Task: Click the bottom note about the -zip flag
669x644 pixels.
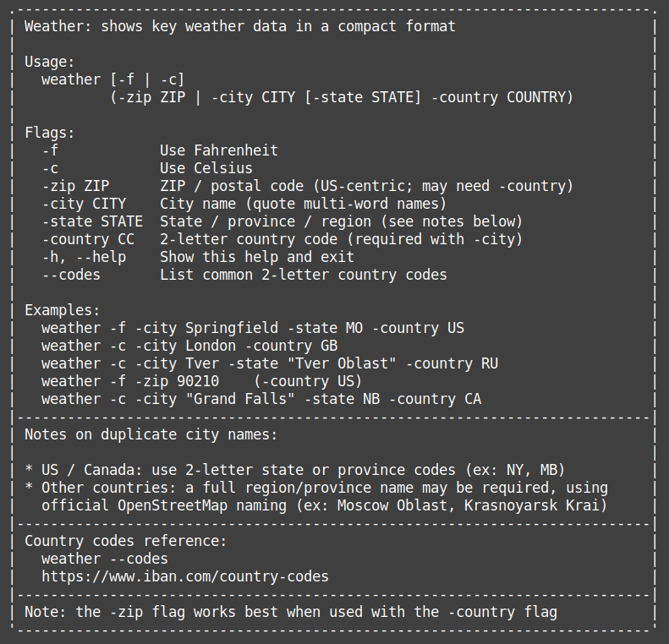Action: [x=290, y=612]
